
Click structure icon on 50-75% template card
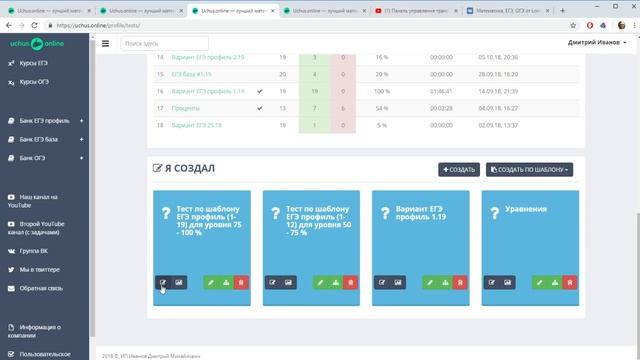pos(336,282)
